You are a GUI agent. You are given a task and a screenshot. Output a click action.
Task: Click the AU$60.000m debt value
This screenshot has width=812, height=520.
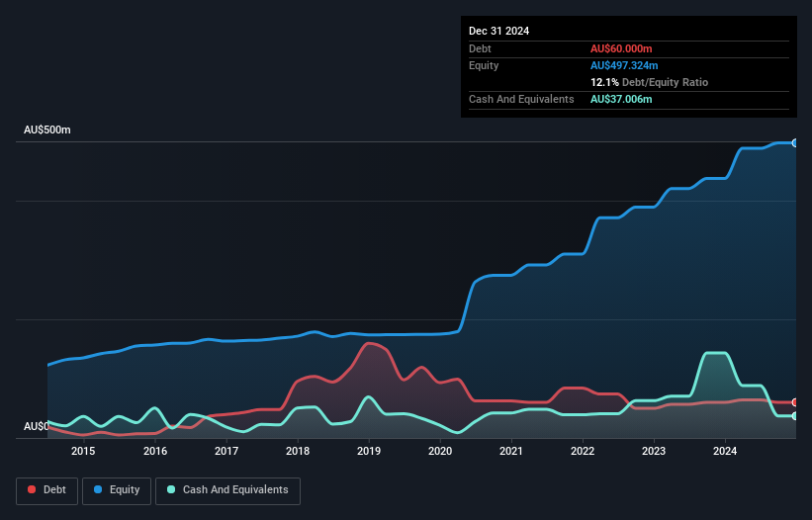pos(621,48)
